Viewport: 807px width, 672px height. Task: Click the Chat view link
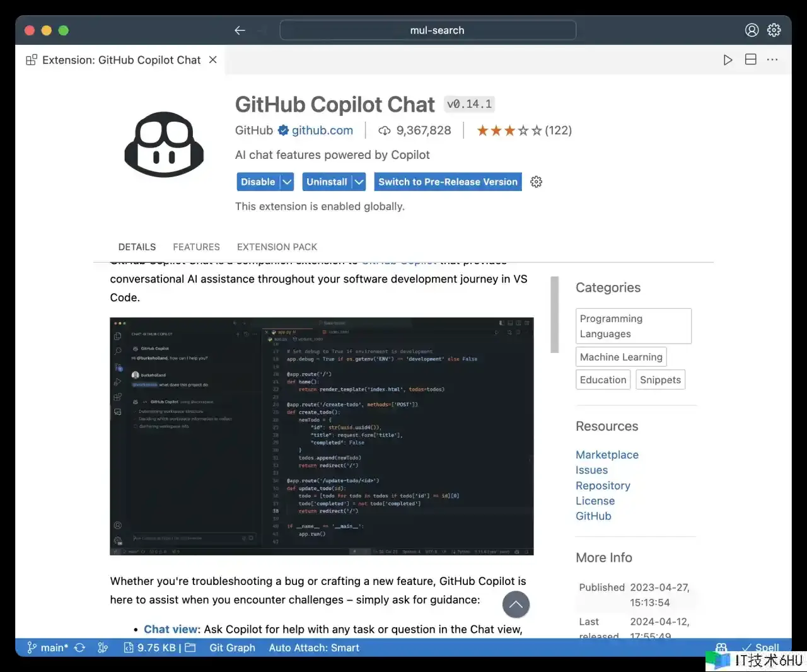tap(171, 629)
